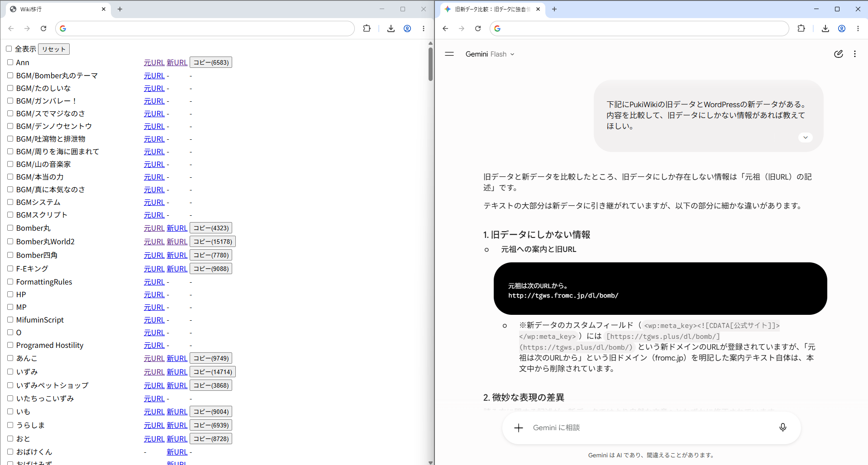Close the 旧新データ比較 Gemini tab

coord(538,9)
